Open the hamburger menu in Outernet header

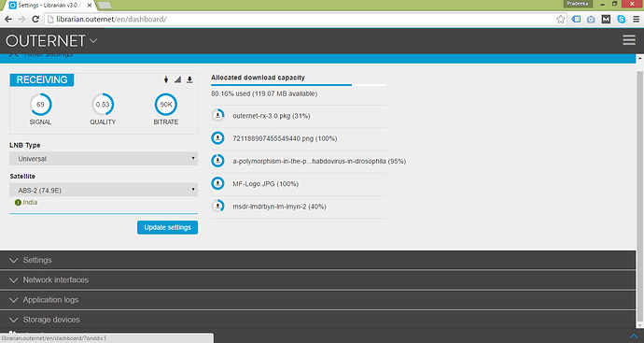tap(629, 40)
